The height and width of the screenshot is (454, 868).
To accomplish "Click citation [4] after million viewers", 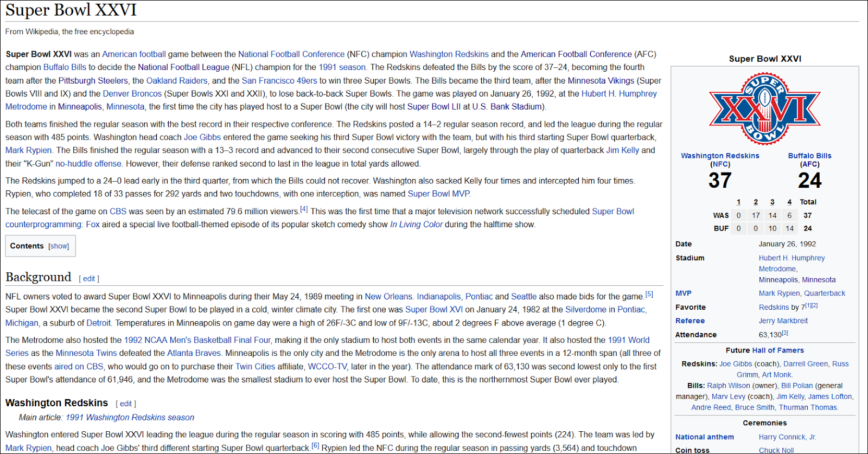I will (x=304, y=209).
